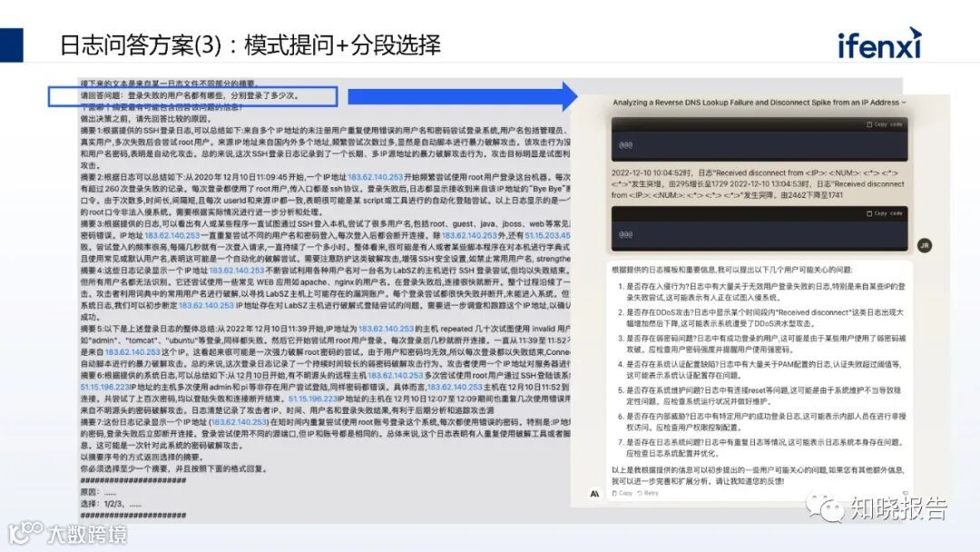Click list item 5 about 系统维护问题
980x552 pixels.
760,396
